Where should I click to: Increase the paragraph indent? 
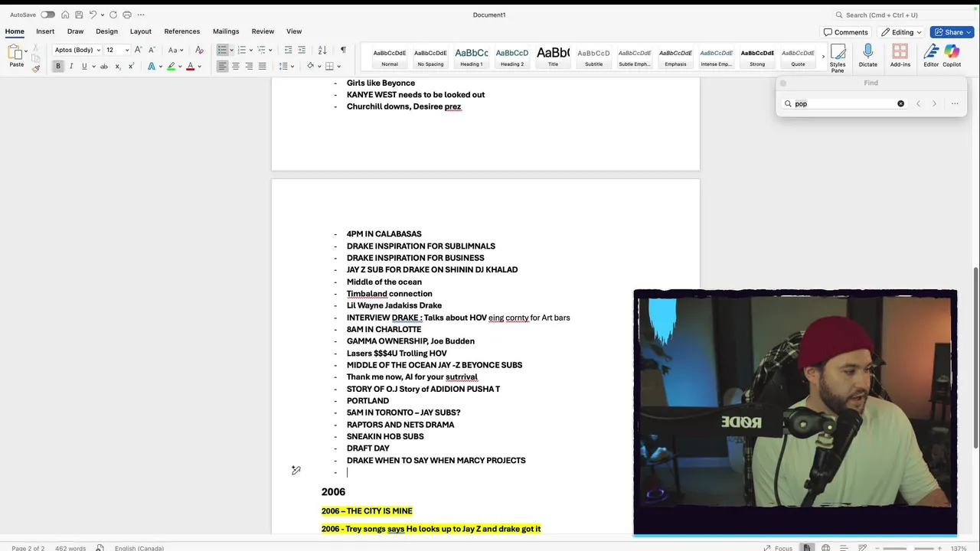point(302,50)
